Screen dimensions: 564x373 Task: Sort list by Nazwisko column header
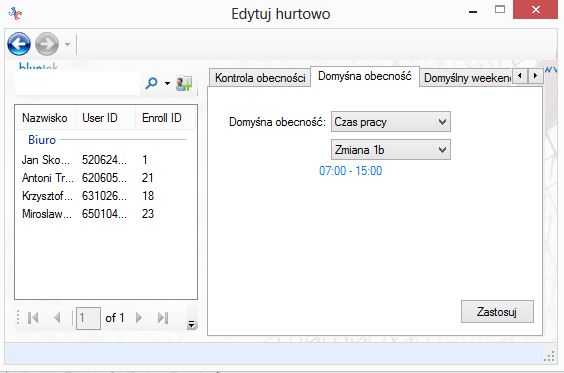tap(45, 118)
